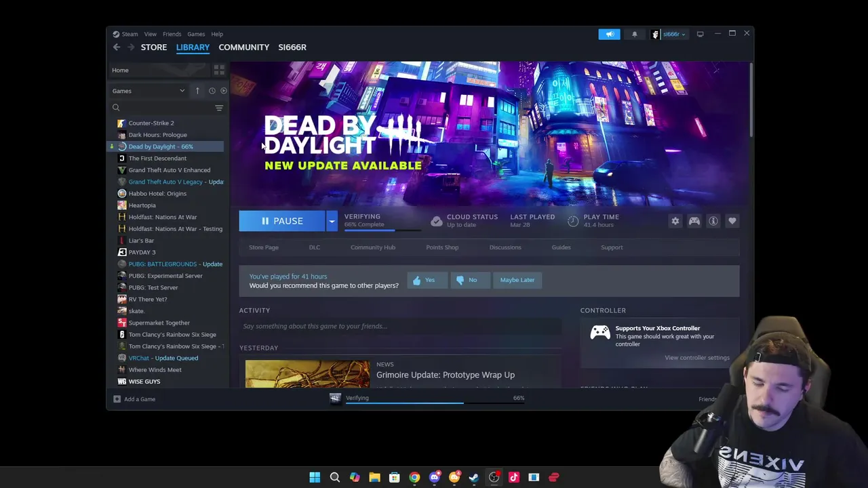Open the View menu
Viewport: 868px width, 488px height.
pos(151,34)
